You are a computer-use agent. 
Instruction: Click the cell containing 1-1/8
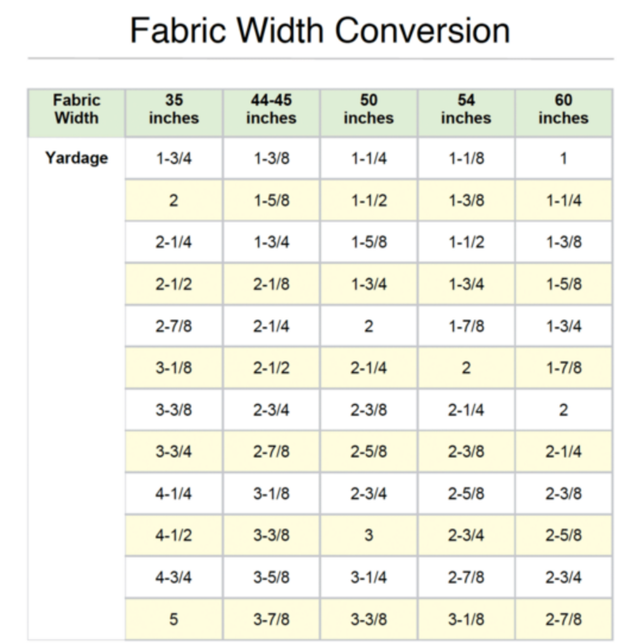(466, 158)
